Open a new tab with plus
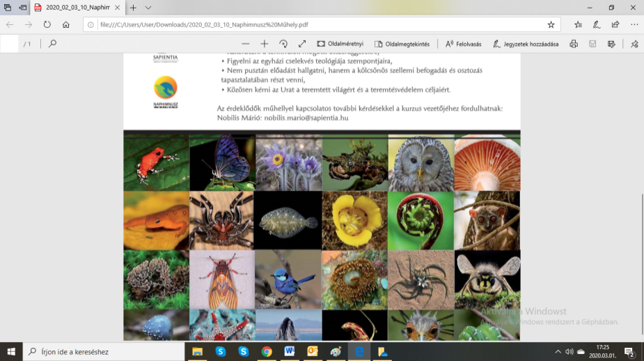Image resolution: width=644 pixels, height=361 pixels. (133, 8)
